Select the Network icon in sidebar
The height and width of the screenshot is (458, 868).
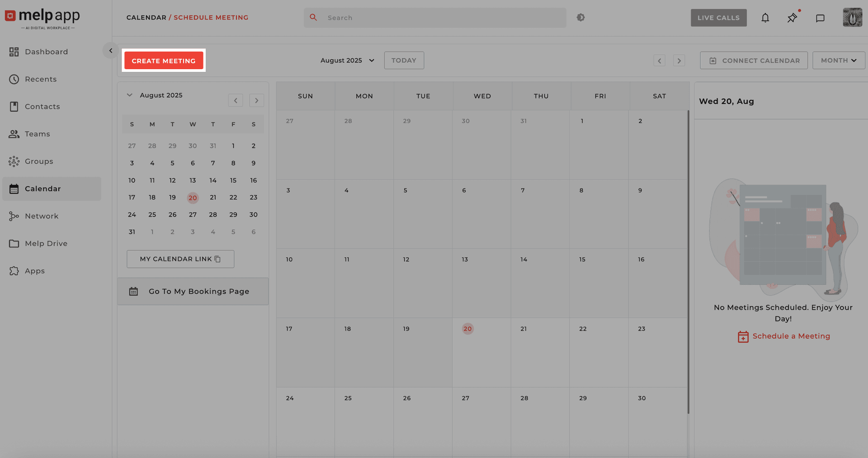click(14, 216)
